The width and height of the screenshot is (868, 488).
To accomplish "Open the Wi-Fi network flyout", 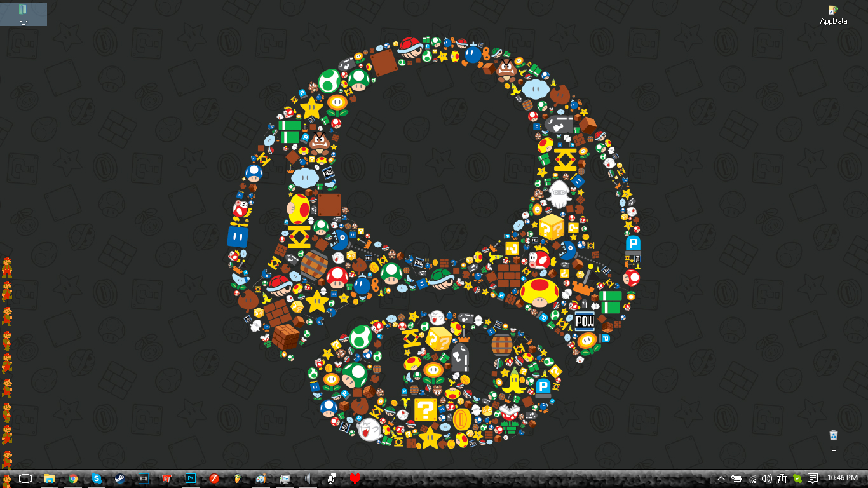I will coord(752,478).
